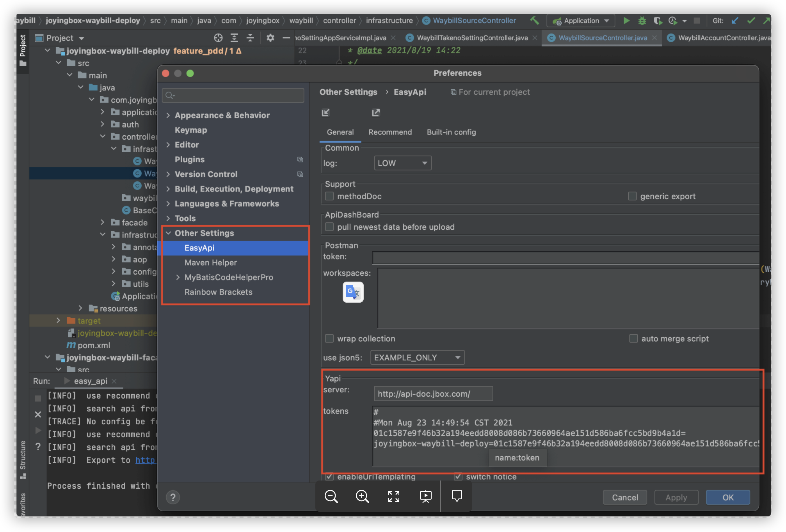The image size is (786, 532).
Task: Expand Editor settings category
Action: 168,145
